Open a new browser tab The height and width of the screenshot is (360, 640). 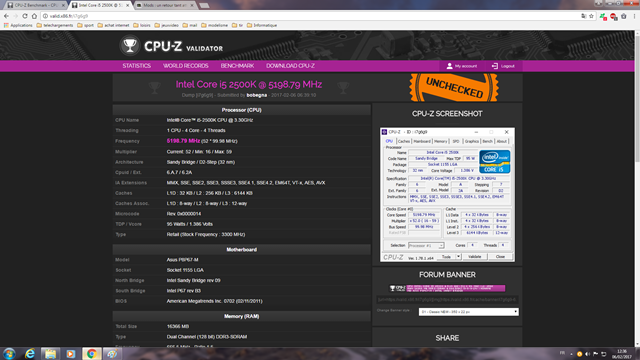204,5
